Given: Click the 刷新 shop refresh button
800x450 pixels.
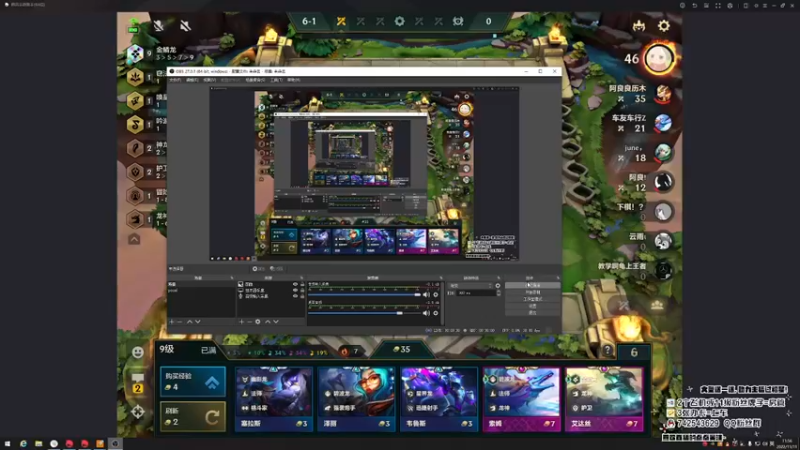Looking at the screenshot, I should point(193,416).
